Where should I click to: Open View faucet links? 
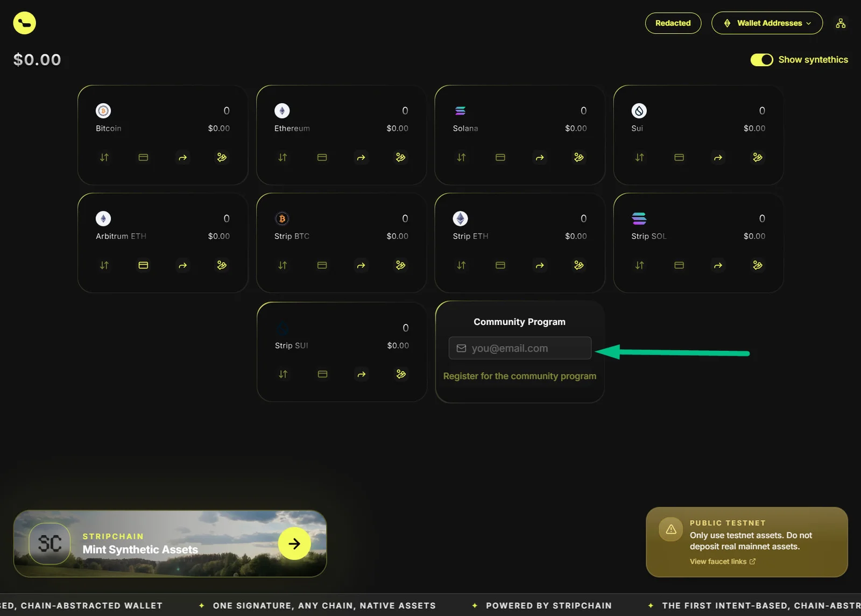tap(723, 561)
